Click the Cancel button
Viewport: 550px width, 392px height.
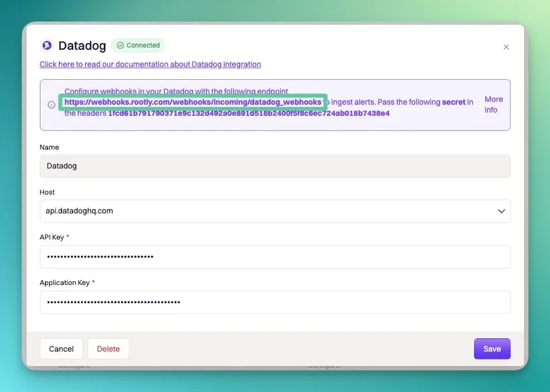click(x=61, y=349)
